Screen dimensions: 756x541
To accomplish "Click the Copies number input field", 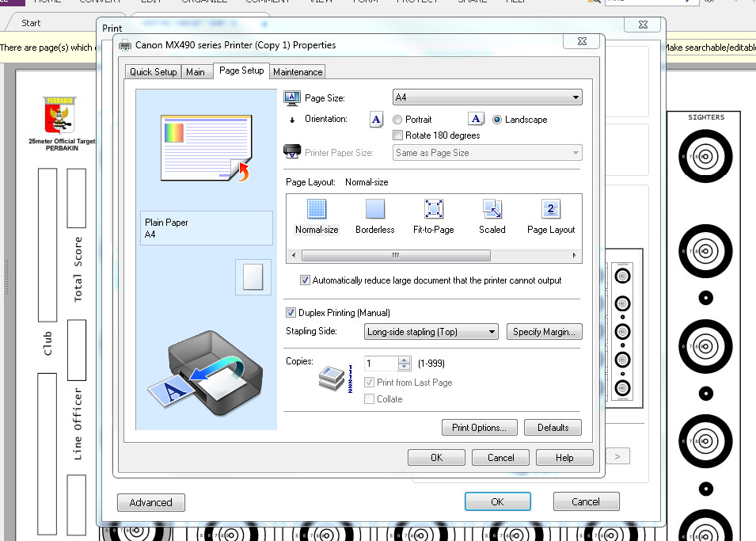I will [x=382, y=364].
